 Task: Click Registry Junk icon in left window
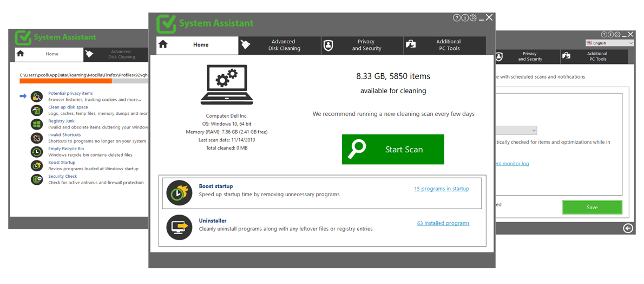(x=37, y=124)
